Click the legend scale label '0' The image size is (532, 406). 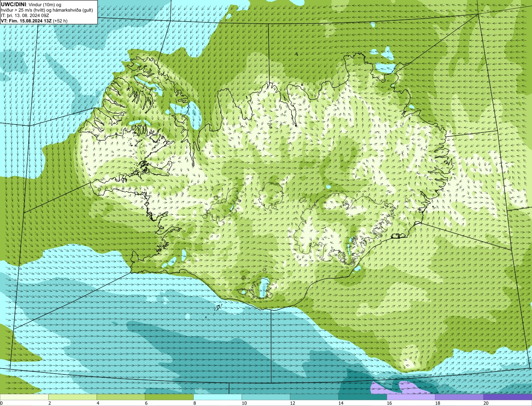click(1, 403)
